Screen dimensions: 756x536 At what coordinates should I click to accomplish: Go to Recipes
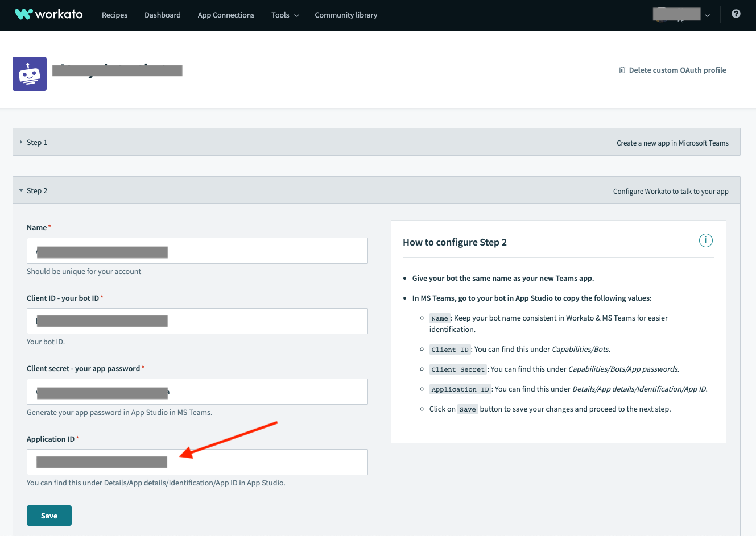click(114, 15)
